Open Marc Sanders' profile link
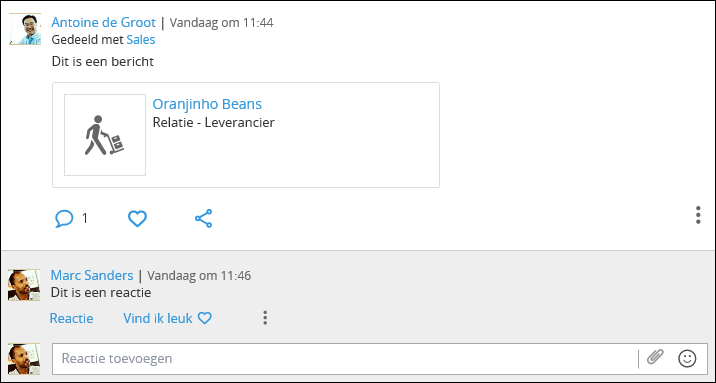 (x=92, y=275)
